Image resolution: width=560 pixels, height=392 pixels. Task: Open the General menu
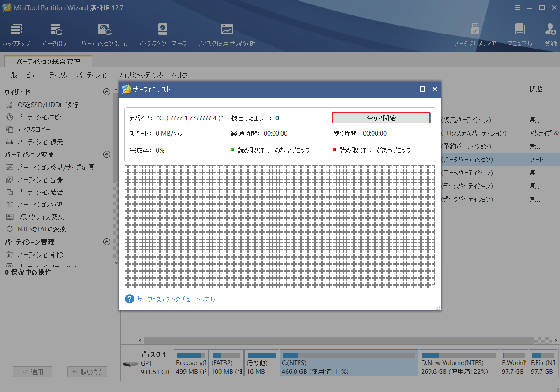pyautogui.click(x=11, y=75)
